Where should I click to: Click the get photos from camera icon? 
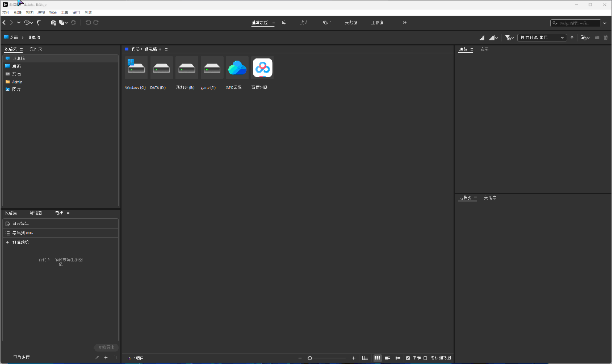pyautogui.click(x=53, y=23)
